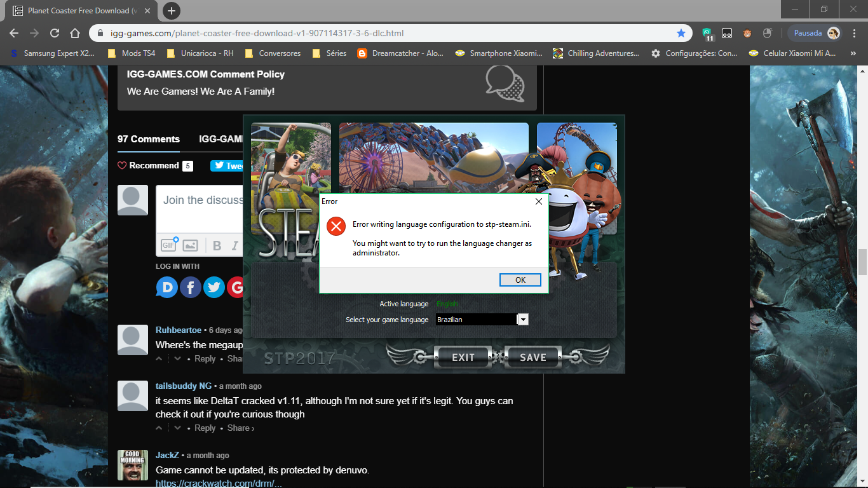Downvote tailsbuddy NG's comment
This screenshot has height=488, width=868.
coord(178,428)
